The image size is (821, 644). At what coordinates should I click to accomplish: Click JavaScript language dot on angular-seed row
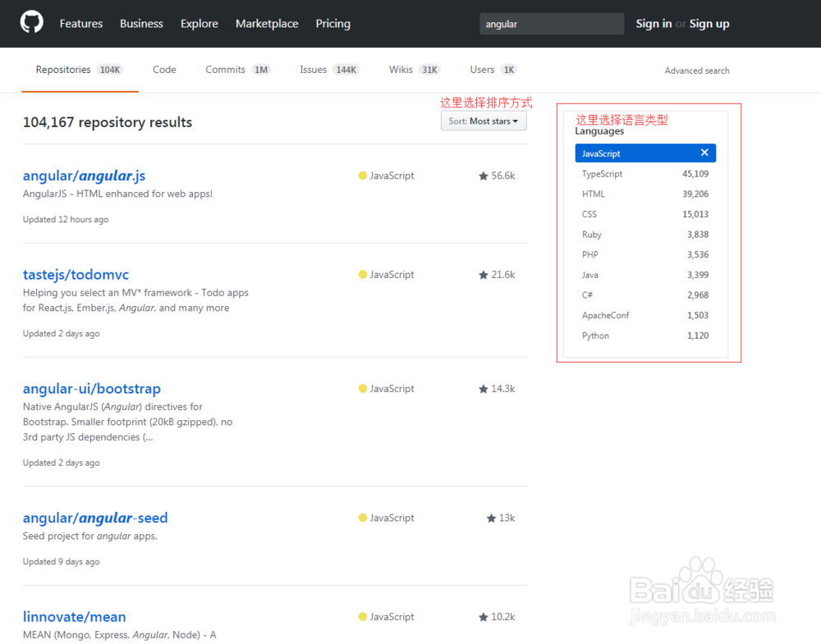(x=362, y=518)
